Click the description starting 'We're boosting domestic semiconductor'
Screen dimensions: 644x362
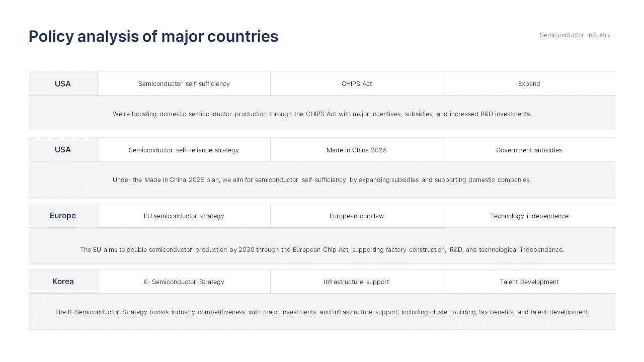(x=321, y=114)
